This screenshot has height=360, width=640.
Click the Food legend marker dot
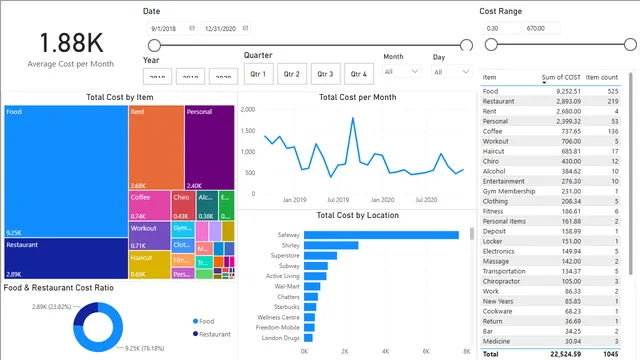point(196,321)
